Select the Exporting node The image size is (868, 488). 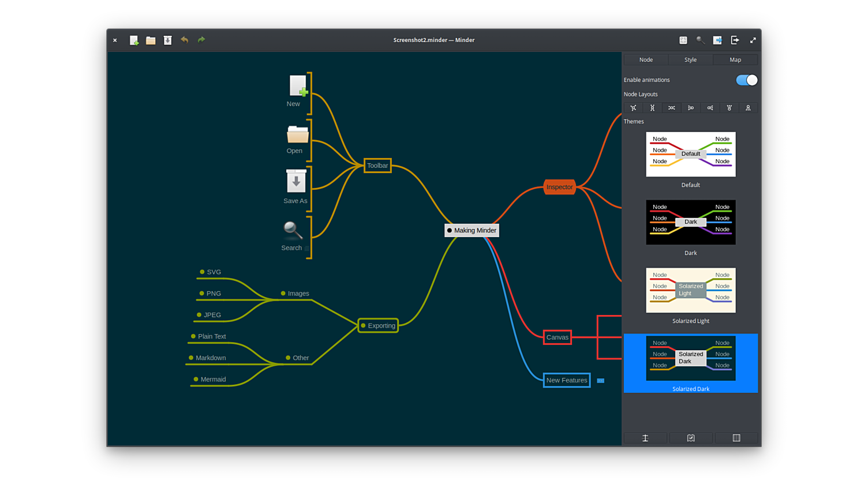pyautogui.click(x=378, y=326)
